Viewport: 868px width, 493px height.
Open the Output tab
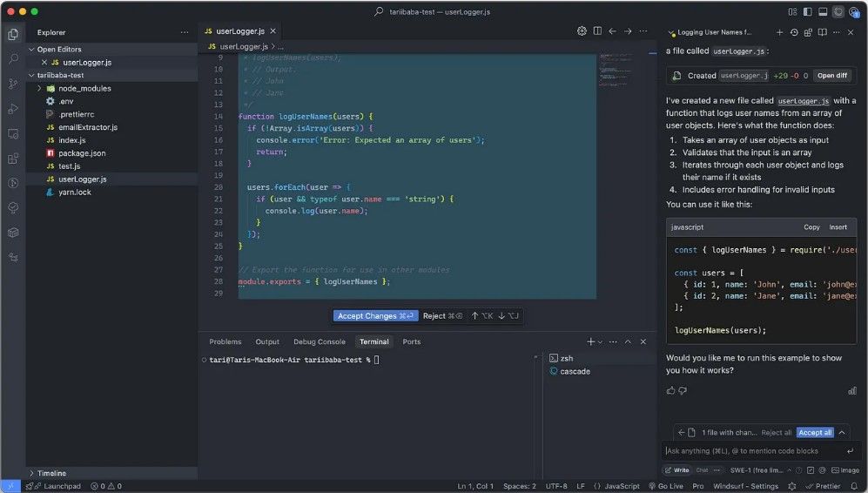(x=267, y=341)
